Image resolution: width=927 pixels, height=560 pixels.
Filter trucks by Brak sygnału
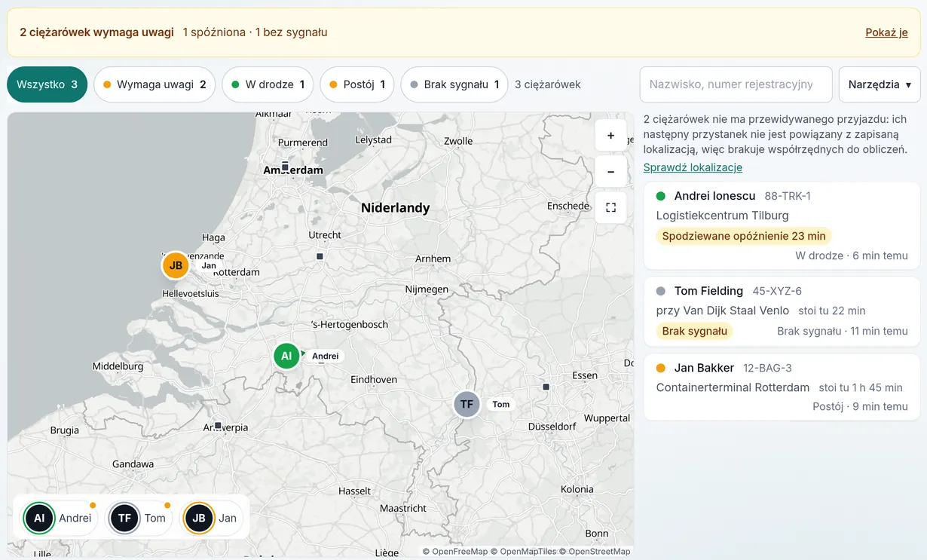pyautogui.click(x=454, y=84)
